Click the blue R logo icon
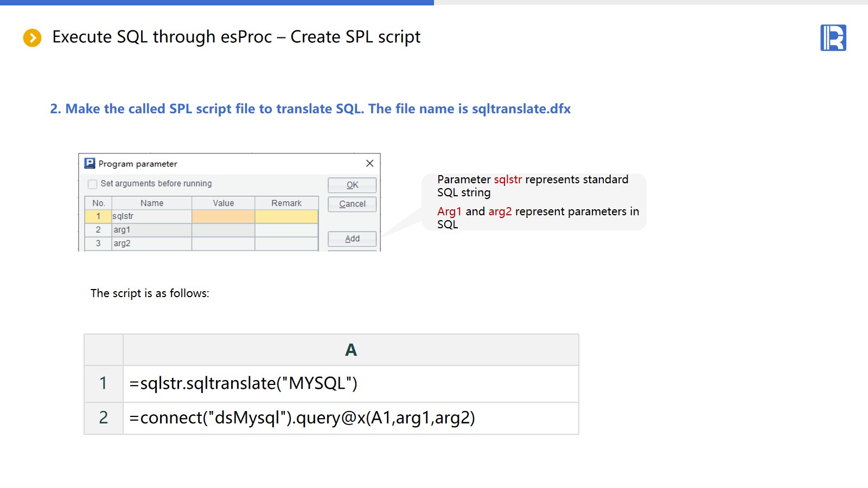This screenshot has width=868, height=488. (x=833, y=38)
